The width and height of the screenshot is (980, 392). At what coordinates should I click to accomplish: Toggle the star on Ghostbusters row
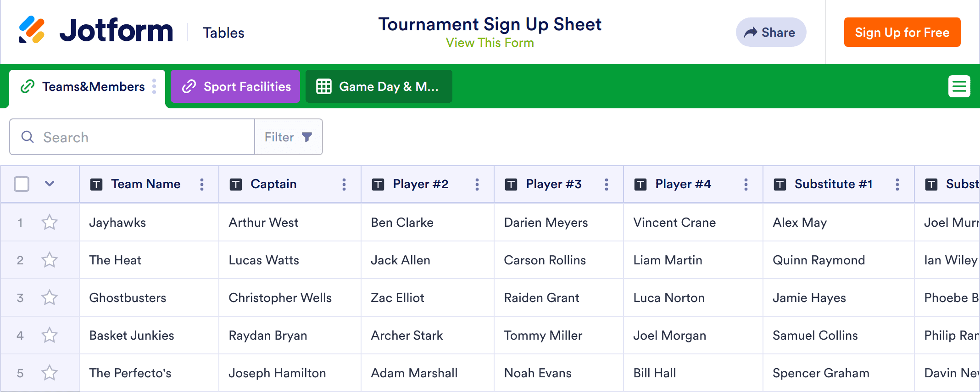50,298
